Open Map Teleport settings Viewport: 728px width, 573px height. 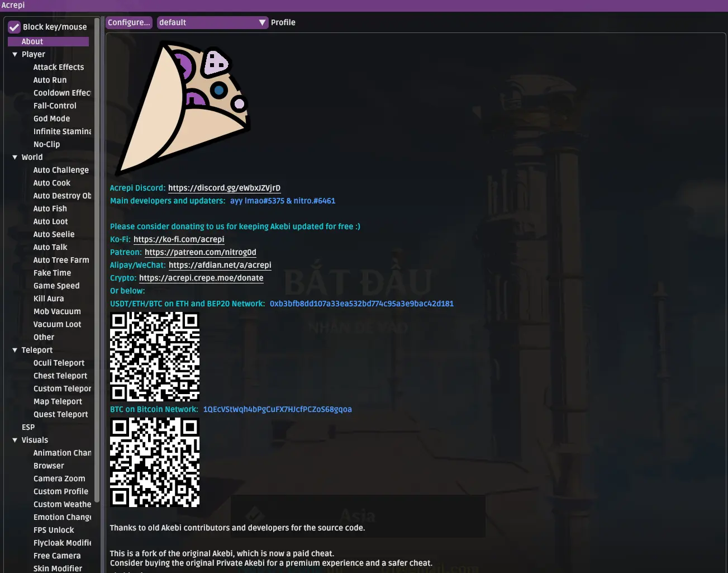(x=58, y=401)
